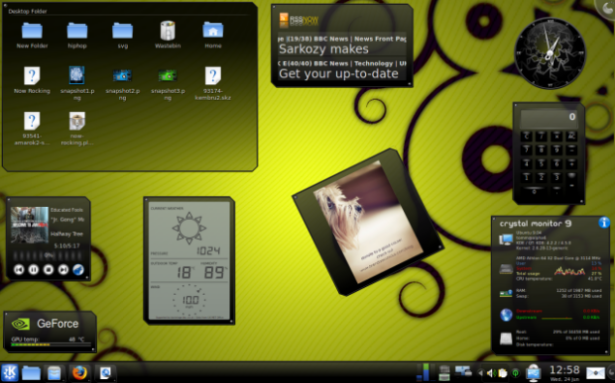Viewport: 615px width, 383px height.
Task: Click the BBC News Front Page feed title
Action: [x=342, y=39]
